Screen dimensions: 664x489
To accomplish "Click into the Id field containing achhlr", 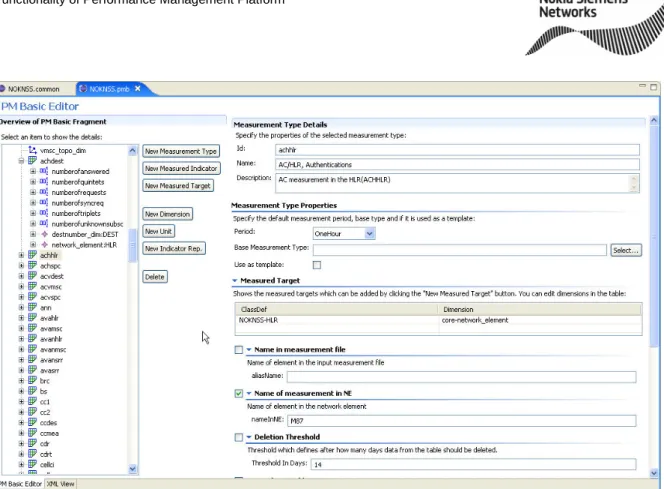I will coord(457,150).
